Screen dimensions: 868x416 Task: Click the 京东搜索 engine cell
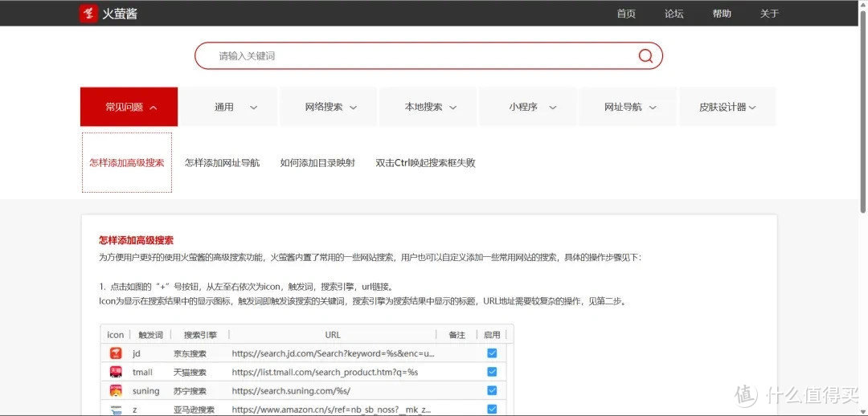tap(190, 353)
